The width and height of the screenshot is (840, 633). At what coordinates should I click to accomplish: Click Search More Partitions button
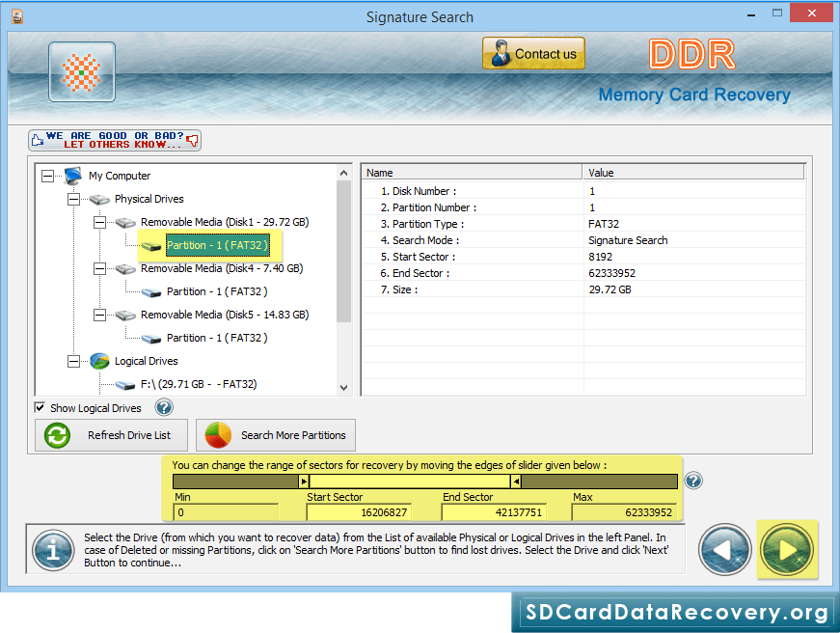tap(276, 435)
